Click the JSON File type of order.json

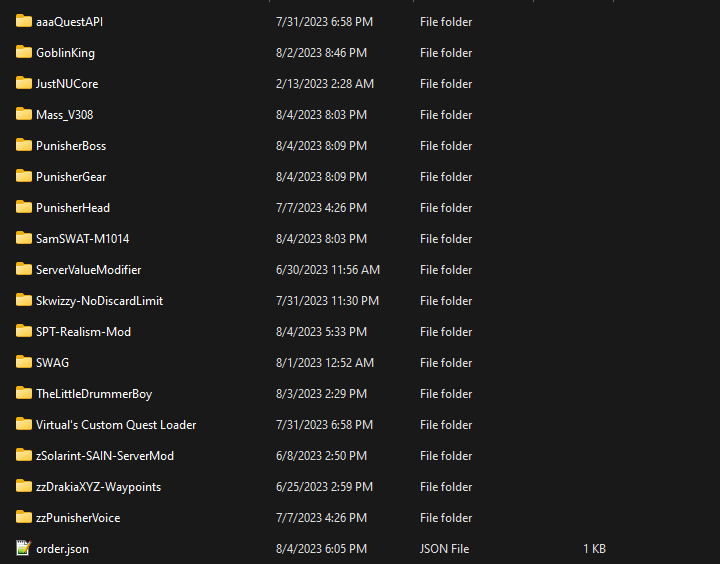coord(444,549)
